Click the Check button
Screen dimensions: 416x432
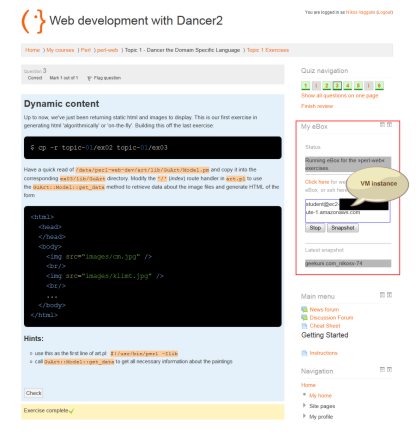point(34,393)
